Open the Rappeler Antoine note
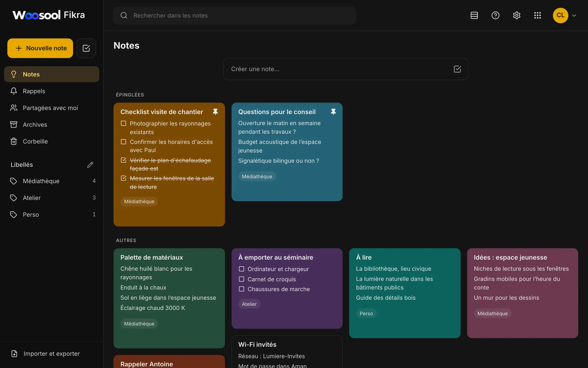 point(169,362)
